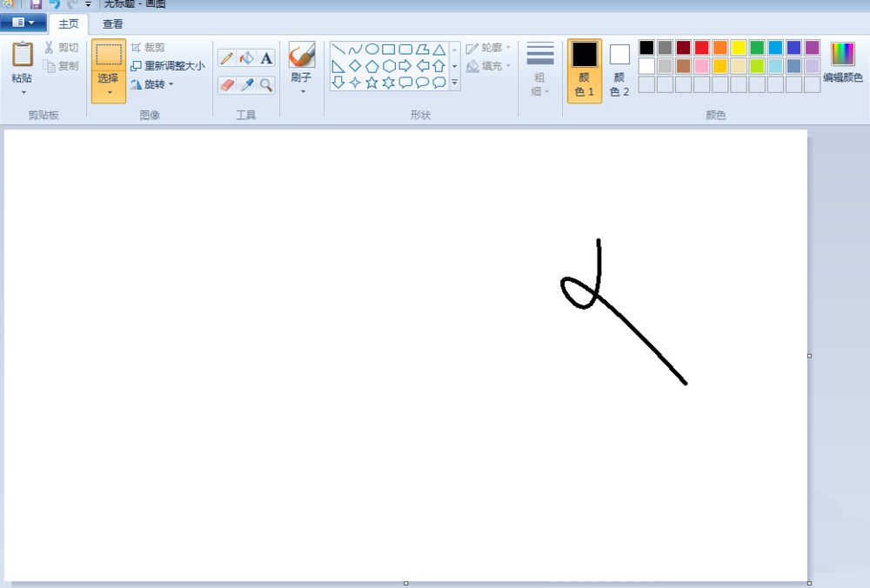This screenshot has width=870, height=588.
Task: Select the Fill with color bucket tool
Action: [x=244, y=56]
